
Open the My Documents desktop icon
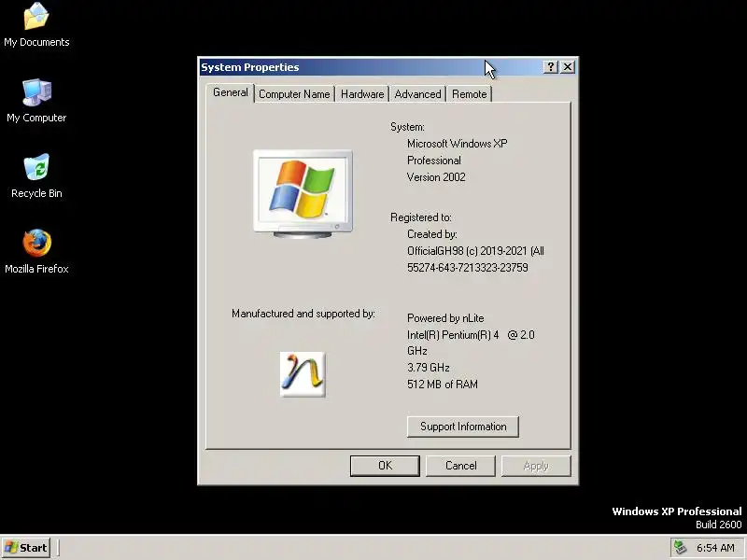[x=36, y=25]
